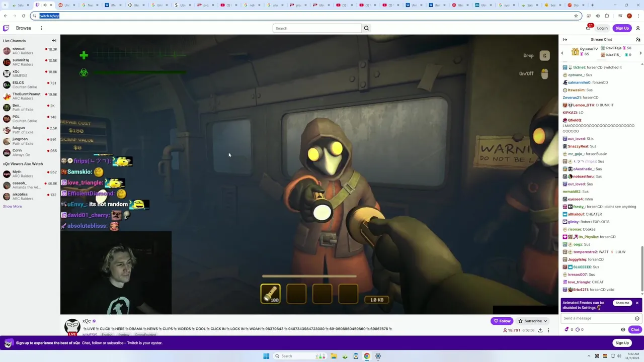The height and width of the screenshot is (362, 644).
Task: Go to previous gift leaderboard entry
Action: point(562,53)
